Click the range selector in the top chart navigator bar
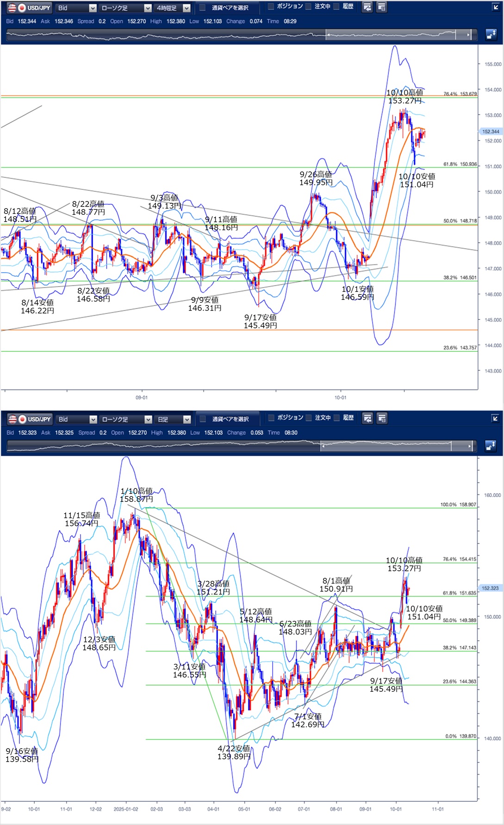The width and height of the screenshot is (504, 825). click(x=398, y=34)
